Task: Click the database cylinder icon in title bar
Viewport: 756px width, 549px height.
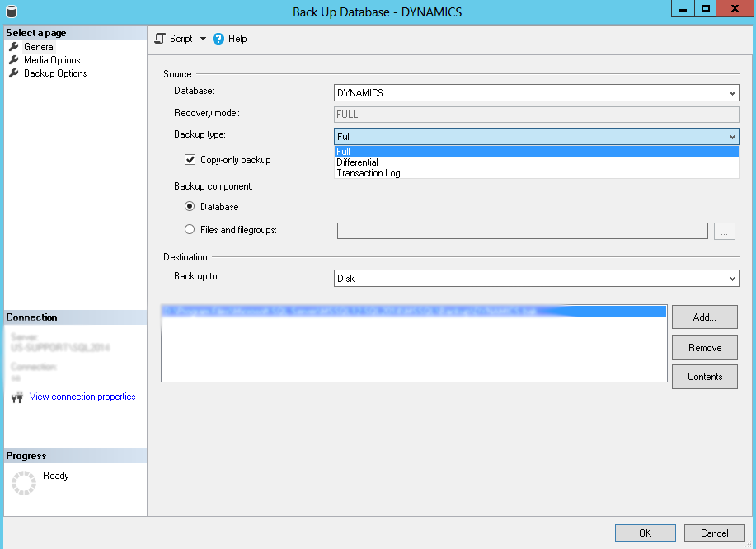Action: coord(11,11)
